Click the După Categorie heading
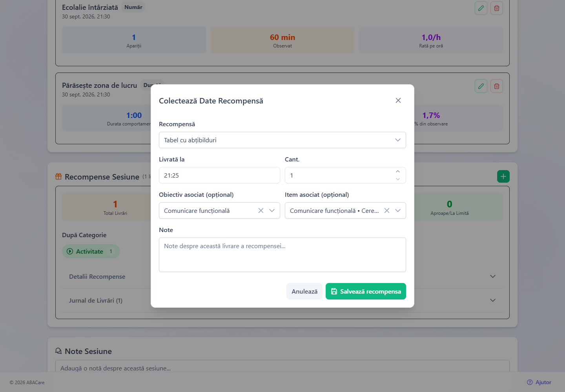 [84, 235]
